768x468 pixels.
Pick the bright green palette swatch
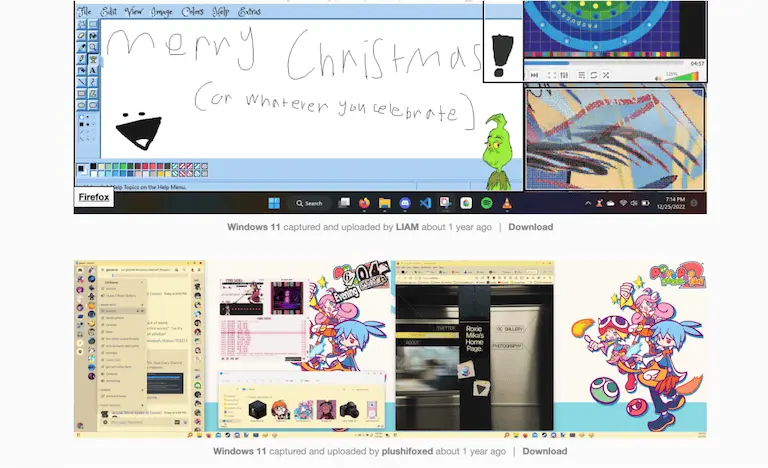pyautogui.click(x=123, y=167)
